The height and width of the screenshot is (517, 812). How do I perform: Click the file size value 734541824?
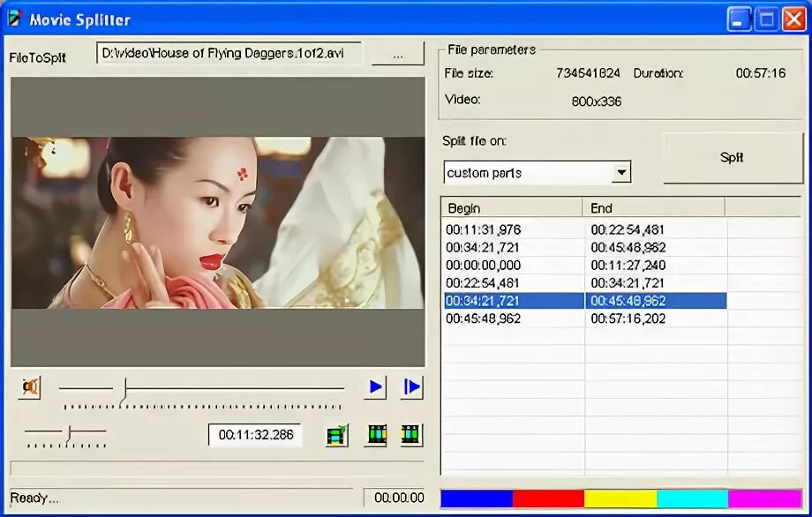pyautogui.click(x=588, y=73)
